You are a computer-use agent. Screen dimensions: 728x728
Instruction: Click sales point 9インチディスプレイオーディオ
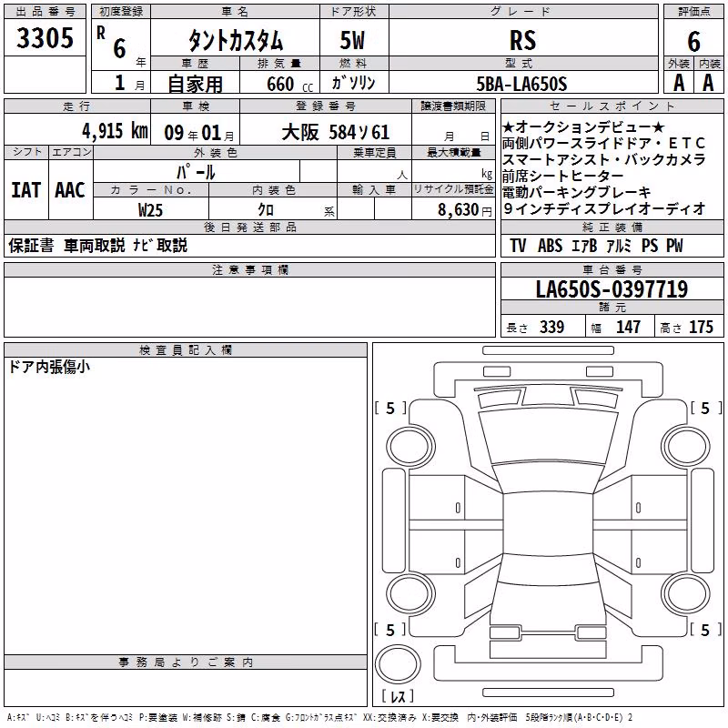604,208
